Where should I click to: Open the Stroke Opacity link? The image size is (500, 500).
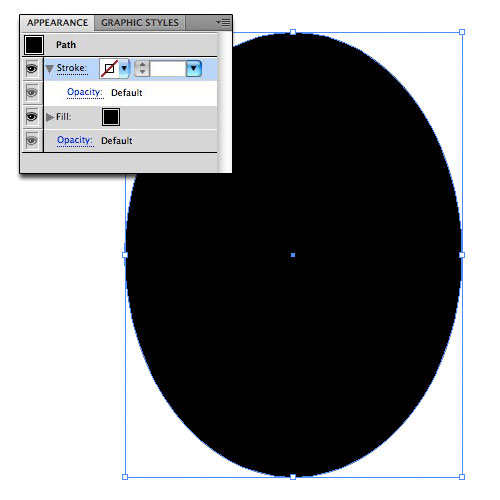pos(85,92)
